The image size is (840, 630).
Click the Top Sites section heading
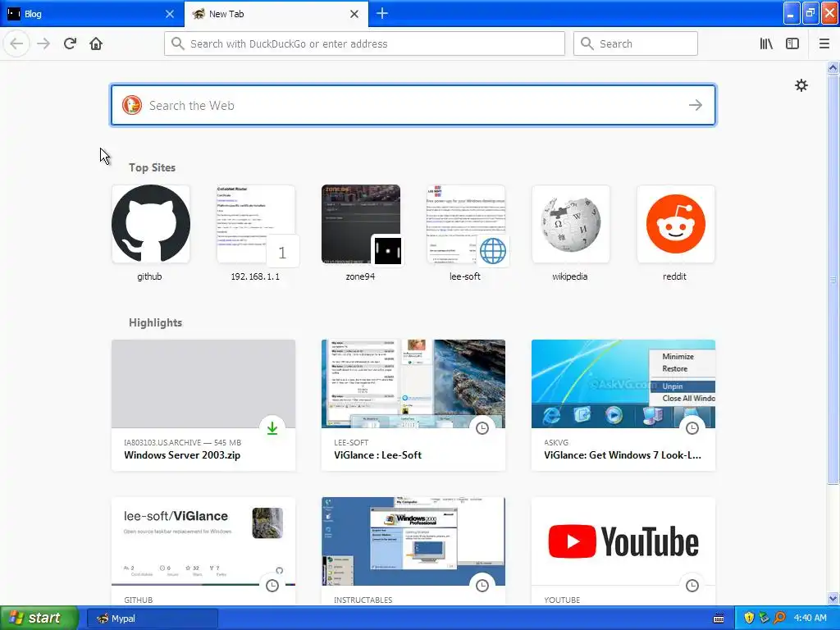coord(152,167)
